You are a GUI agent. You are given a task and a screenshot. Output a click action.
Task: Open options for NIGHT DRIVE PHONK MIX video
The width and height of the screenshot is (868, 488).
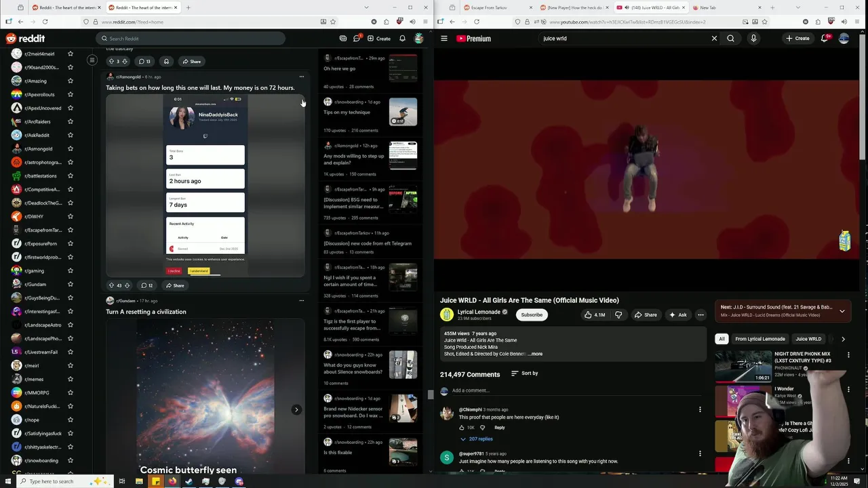coord(848,354)
